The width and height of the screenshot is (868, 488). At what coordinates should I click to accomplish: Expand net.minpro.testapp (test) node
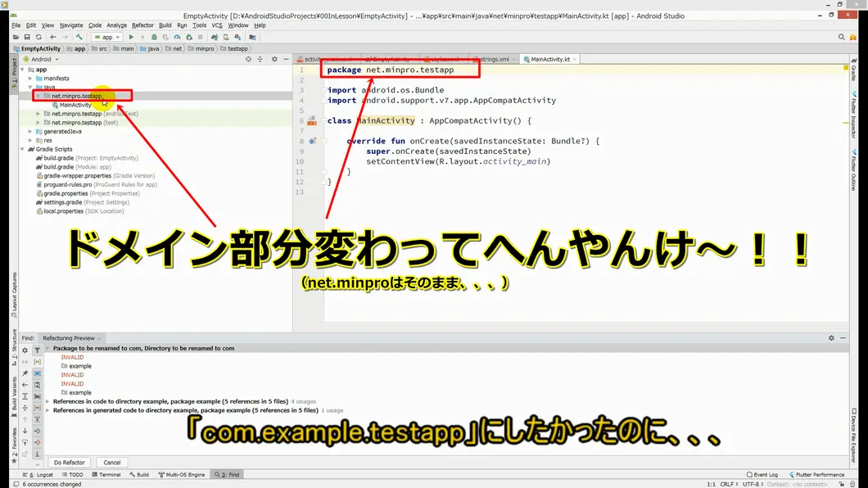click(38, 123)
